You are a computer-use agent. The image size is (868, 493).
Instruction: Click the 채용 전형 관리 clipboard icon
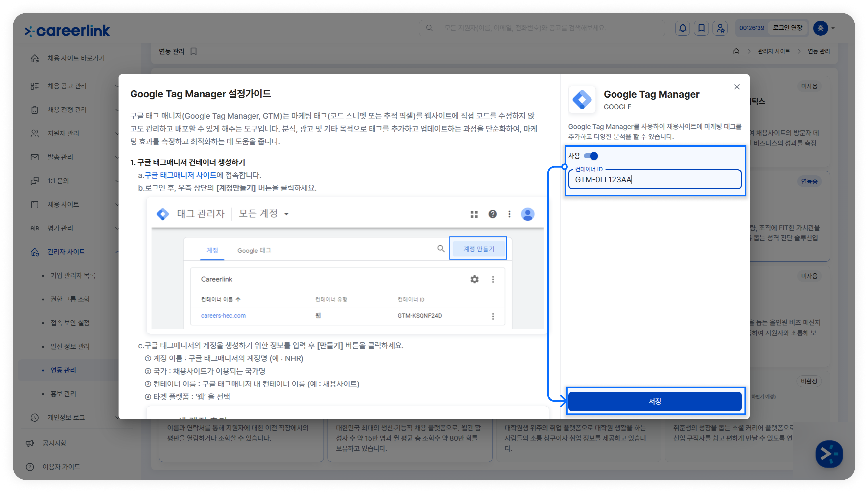35,110
